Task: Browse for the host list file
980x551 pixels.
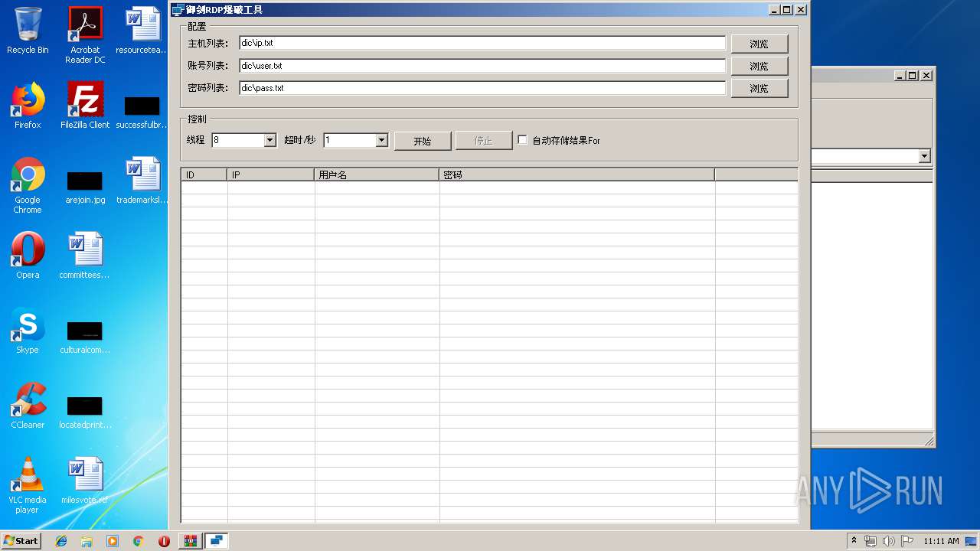Action: [759, 44]
